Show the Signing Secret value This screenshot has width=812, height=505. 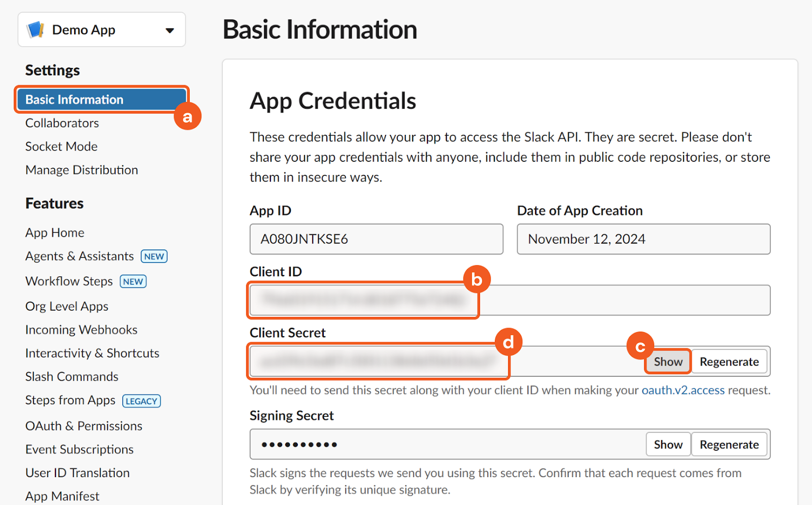[x=668, y=445]
